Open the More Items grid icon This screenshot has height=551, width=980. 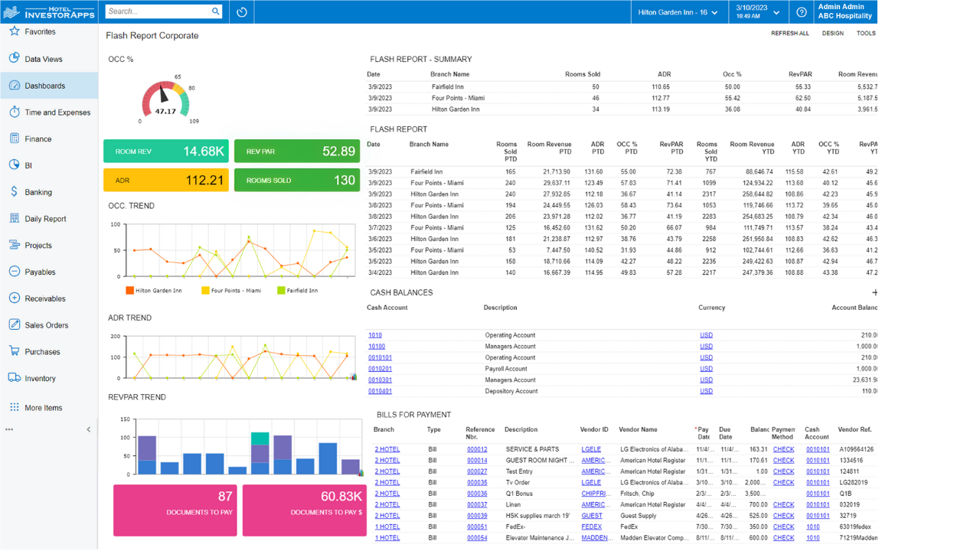coord(14,408)
